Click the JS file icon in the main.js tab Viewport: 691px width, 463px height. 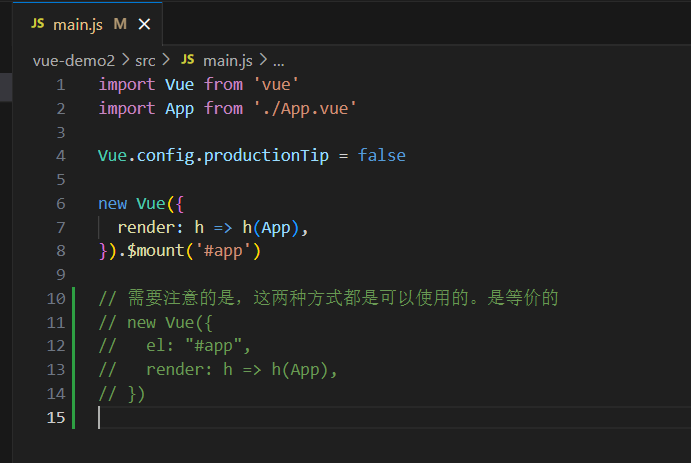coord(37,23)
